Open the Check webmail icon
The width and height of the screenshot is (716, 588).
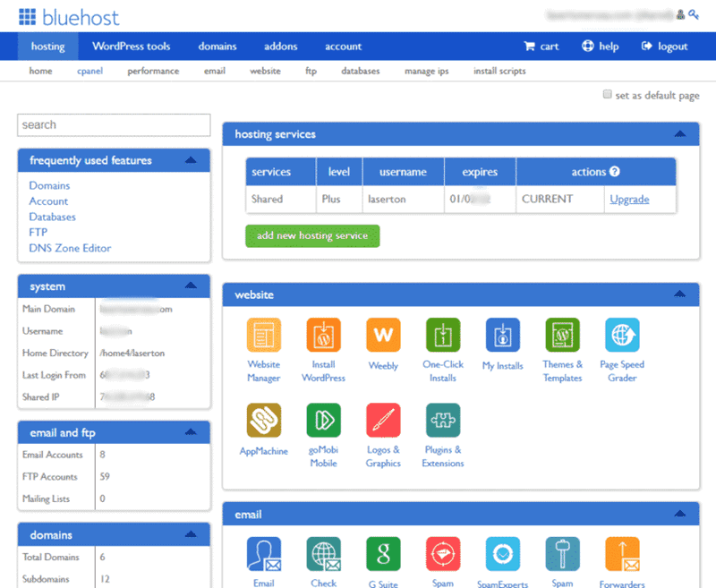(x=323, y=554)
